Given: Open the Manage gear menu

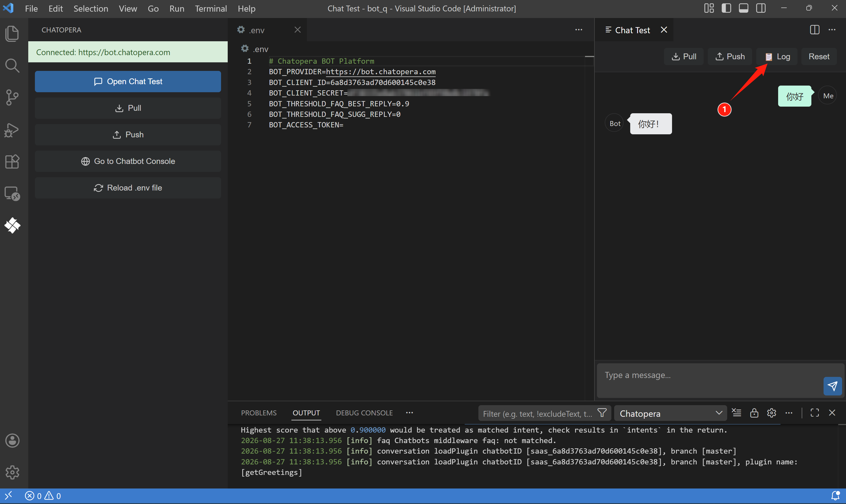Looking at the screenshot, I should click(x=12, y=472).
